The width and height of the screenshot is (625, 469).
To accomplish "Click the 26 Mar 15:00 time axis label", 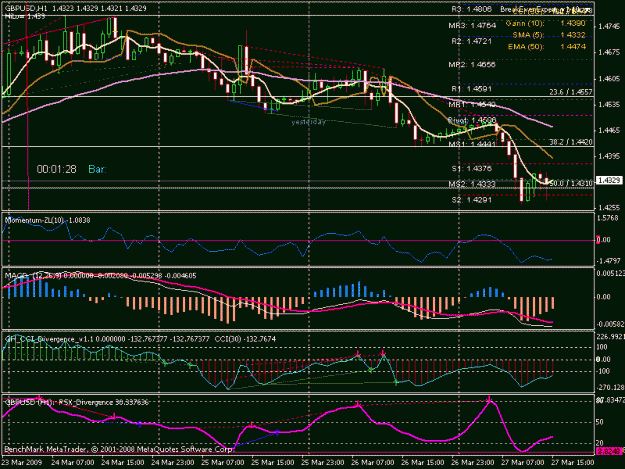I will point(423,462).
